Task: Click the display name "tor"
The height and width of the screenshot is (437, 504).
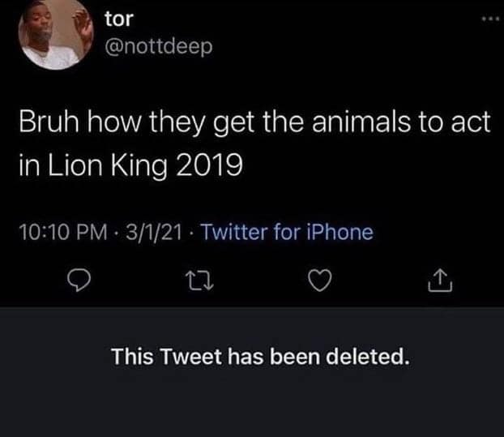Action: click(119, 18)
